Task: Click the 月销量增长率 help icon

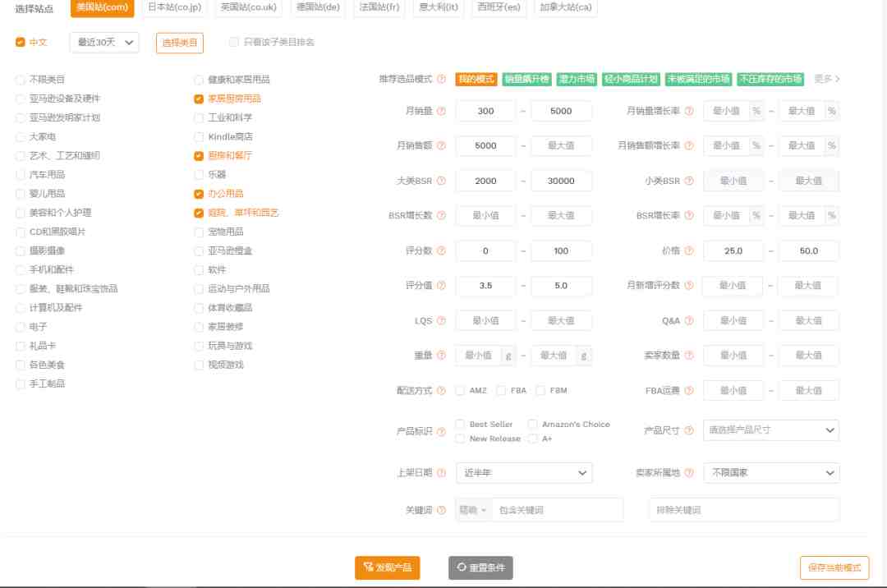Action: 689,112
